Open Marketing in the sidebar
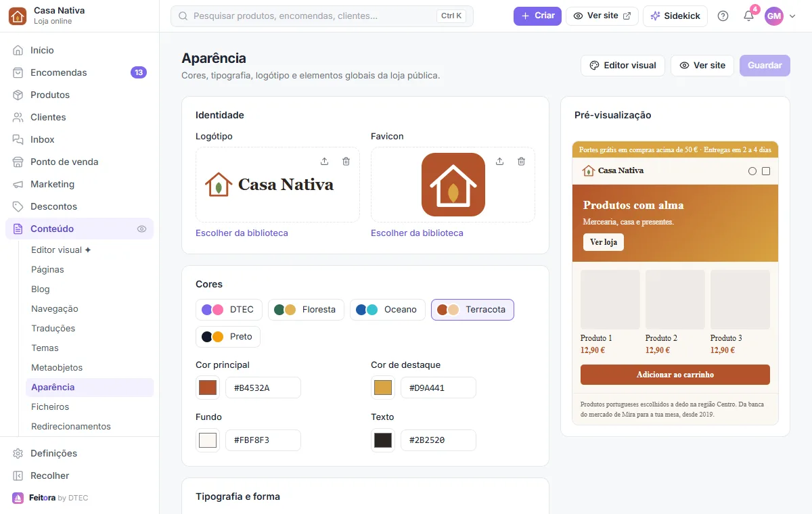This screenshot has width=812, height=514. coord(80,184)
